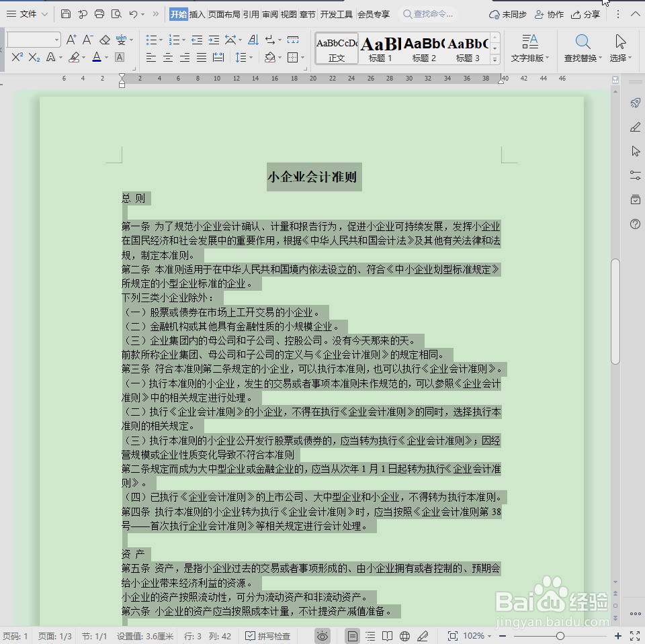The height and width of the screenshot is (644, 645).
Task: Click the font color A swatch
Action: [97, 57]
